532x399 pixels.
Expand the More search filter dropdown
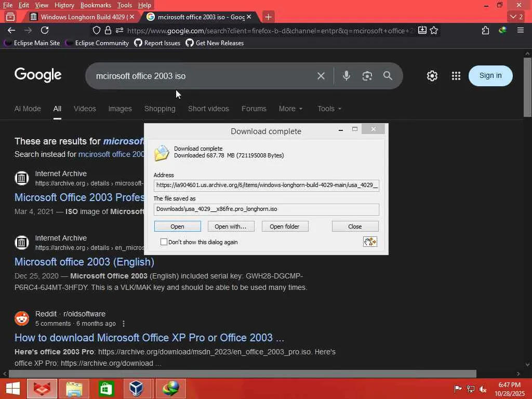click(x=290, y=109)
